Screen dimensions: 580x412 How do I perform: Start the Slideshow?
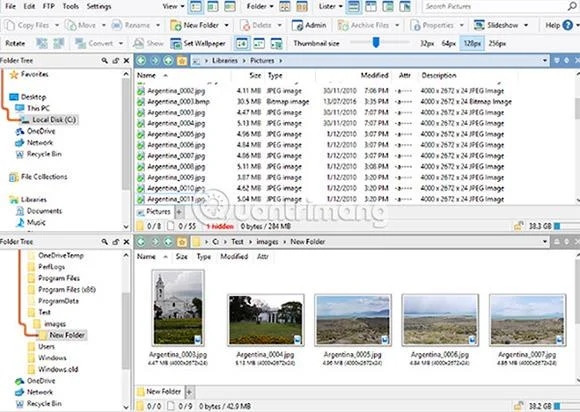496,25
